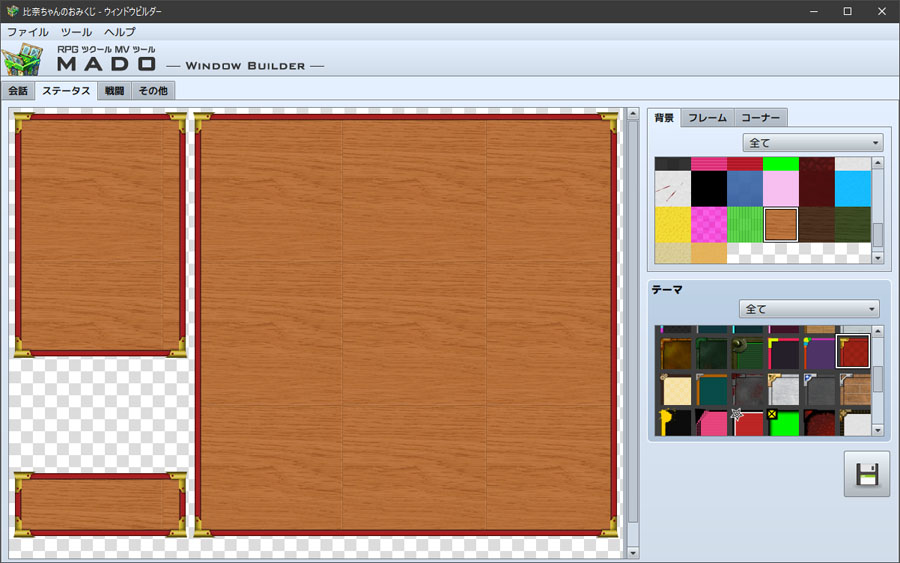Choose the magenta checkered background swatch

point(709,224)
